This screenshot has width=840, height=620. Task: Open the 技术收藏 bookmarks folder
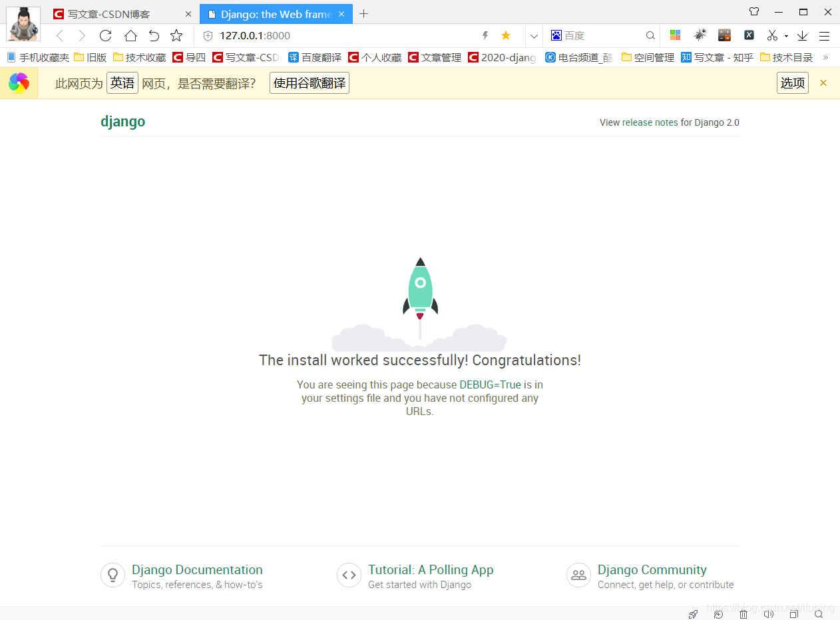[x=140, y=58]
